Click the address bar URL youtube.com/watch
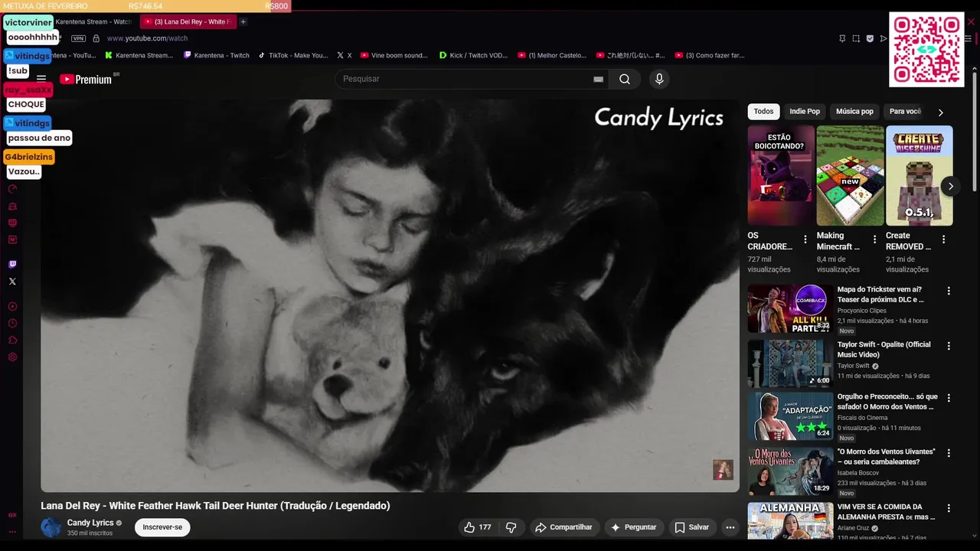Screen dimensions: 980x551 coord(147,38)
